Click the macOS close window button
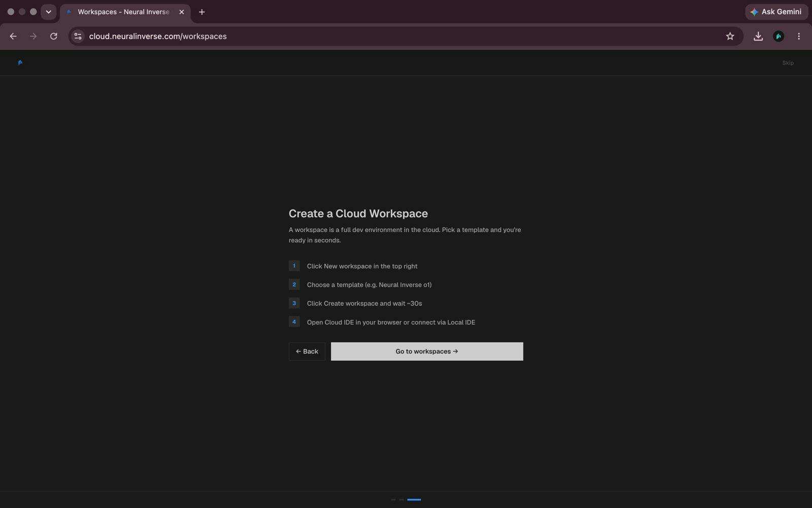 [x=11, y=12]
